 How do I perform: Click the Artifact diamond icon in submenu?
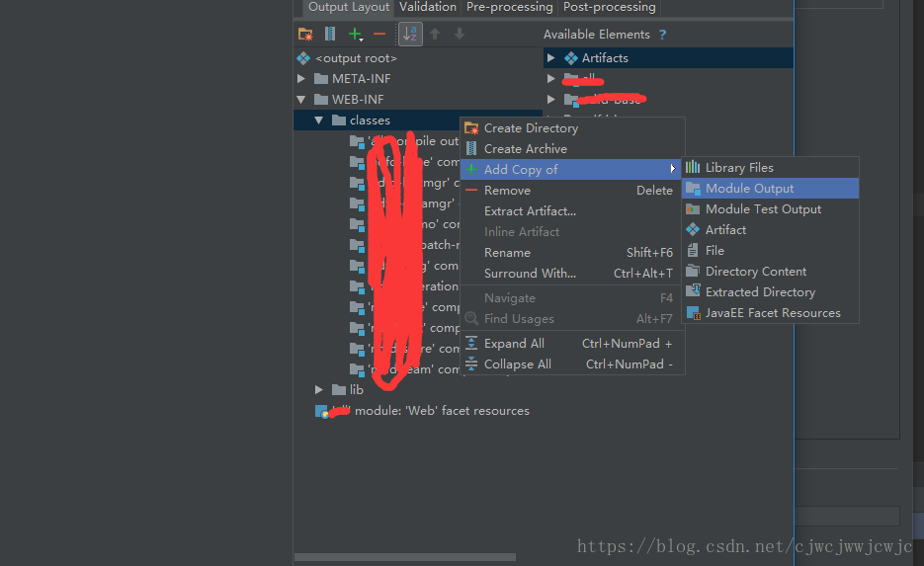(x=693, y=230)
